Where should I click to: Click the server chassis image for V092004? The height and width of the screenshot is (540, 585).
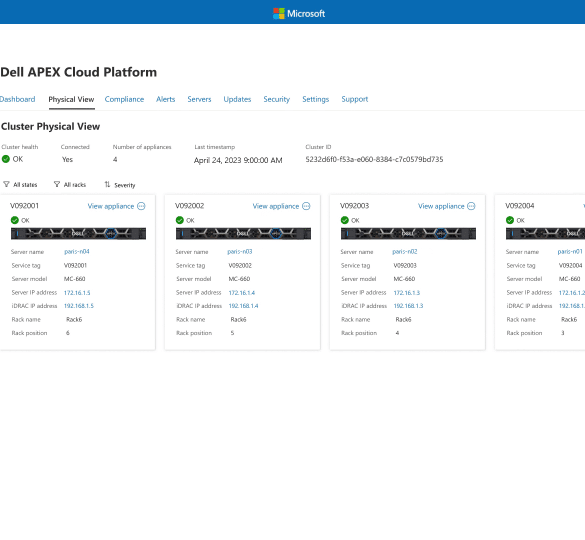(x=545, y=234)
